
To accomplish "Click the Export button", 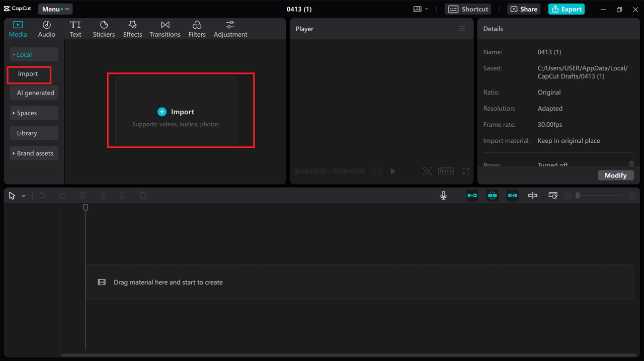I will point(567,9).
